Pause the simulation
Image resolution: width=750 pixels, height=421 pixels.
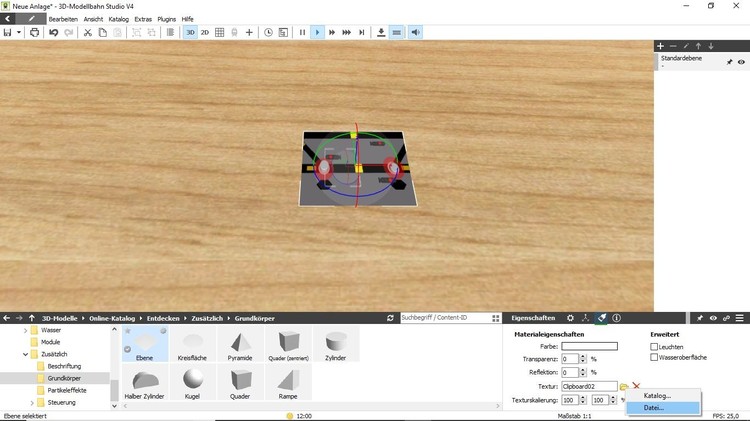tap(302, 33)
